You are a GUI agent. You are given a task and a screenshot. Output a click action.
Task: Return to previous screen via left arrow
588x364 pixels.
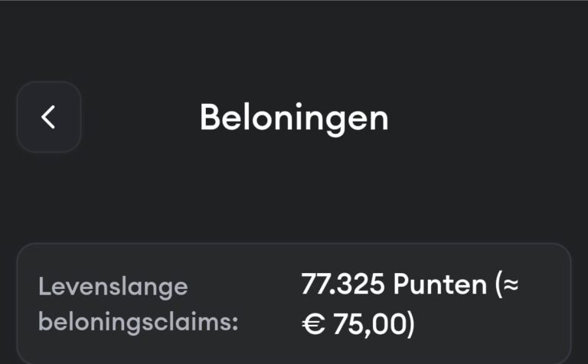[x=48, y=117]
